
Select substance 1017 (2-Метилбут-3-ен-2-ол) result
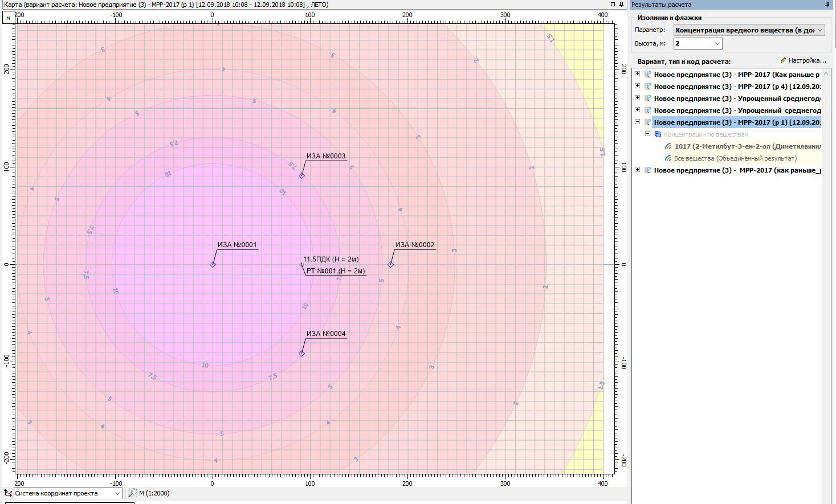click(747, 146)
